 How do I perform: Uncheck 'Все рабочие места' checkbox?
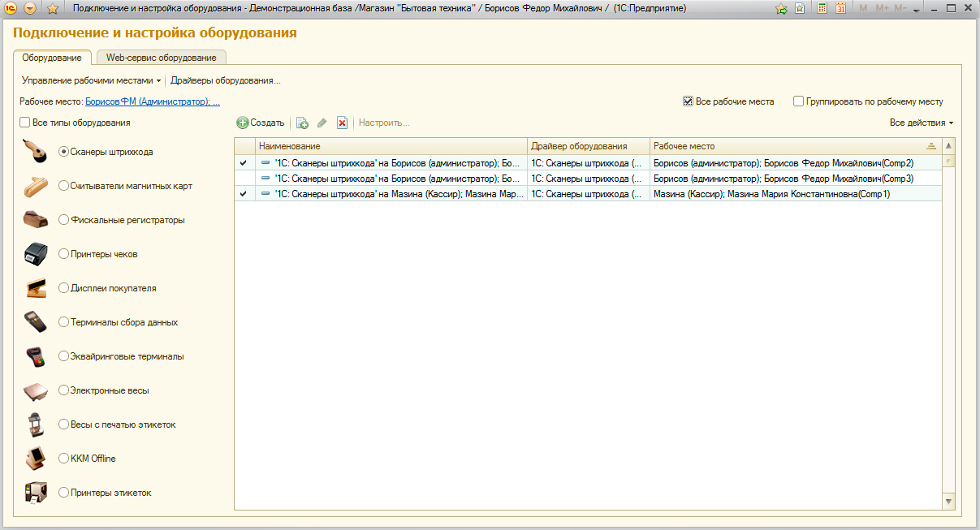688,101
